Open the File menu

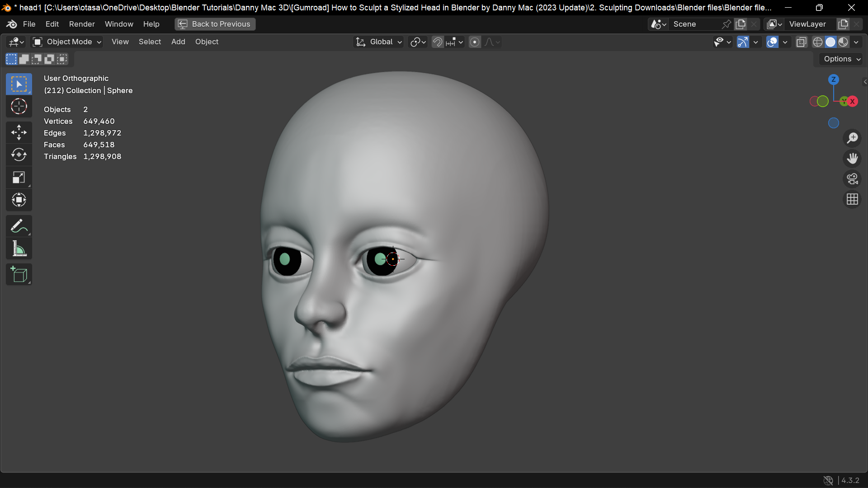[x=29, y=24]
